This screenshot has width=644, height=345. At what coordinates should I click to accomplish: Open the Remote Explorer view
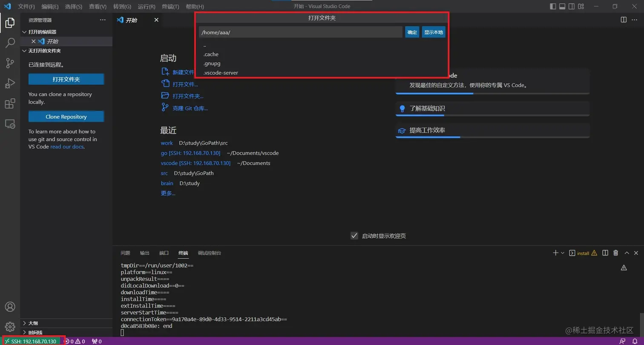coord(10,124)
